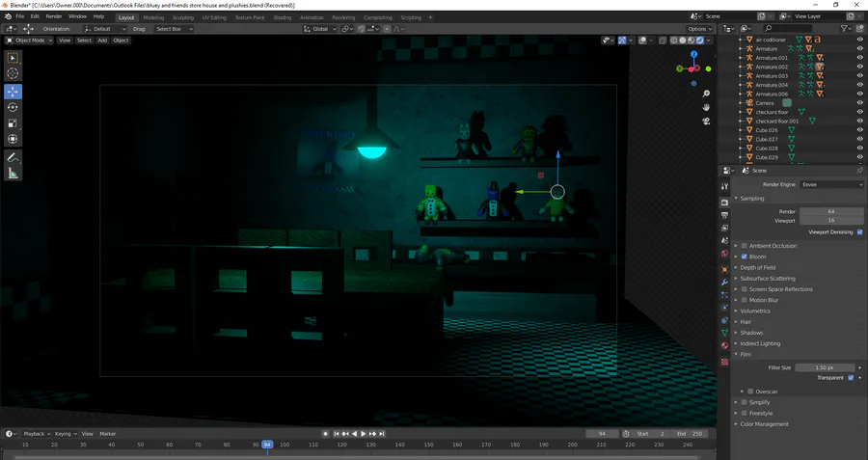Select the Select Box tool in toolbar
Viewport: 868px width, 460px height.
pyautogui.click(x=13, y=58)
